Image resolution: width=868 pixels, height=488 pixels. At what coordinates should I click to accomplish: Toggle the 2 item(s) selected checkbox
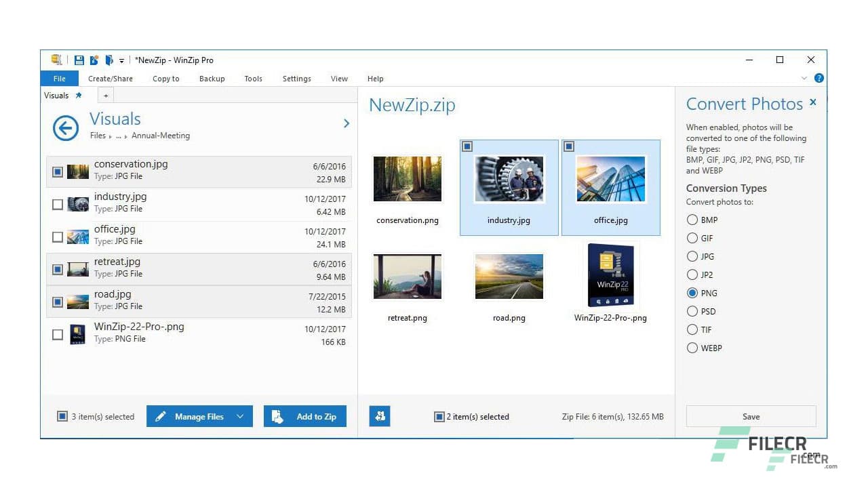pyautogui.click(x=439, y=417)
